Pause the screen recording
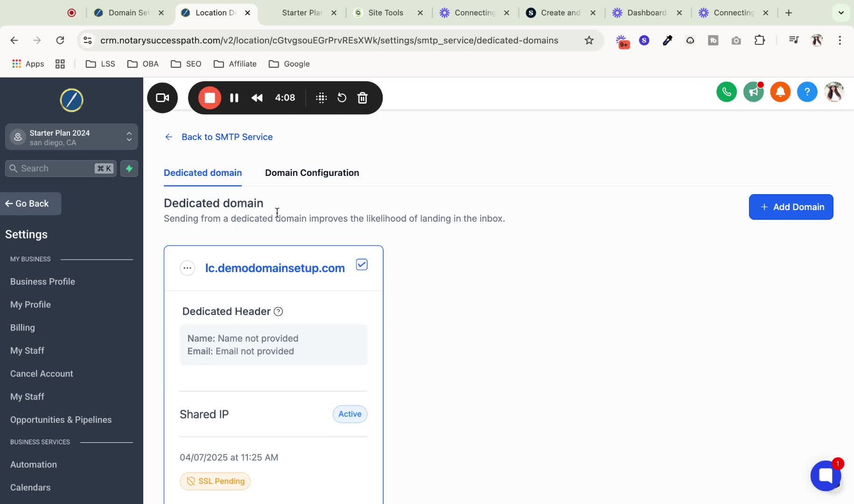This screenshot has width=854, height=504. point(234,98)
